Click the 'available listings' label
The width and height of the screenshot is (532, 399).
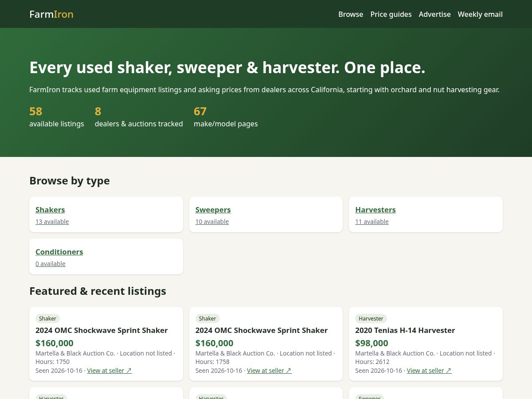click(x=57, y=124)
